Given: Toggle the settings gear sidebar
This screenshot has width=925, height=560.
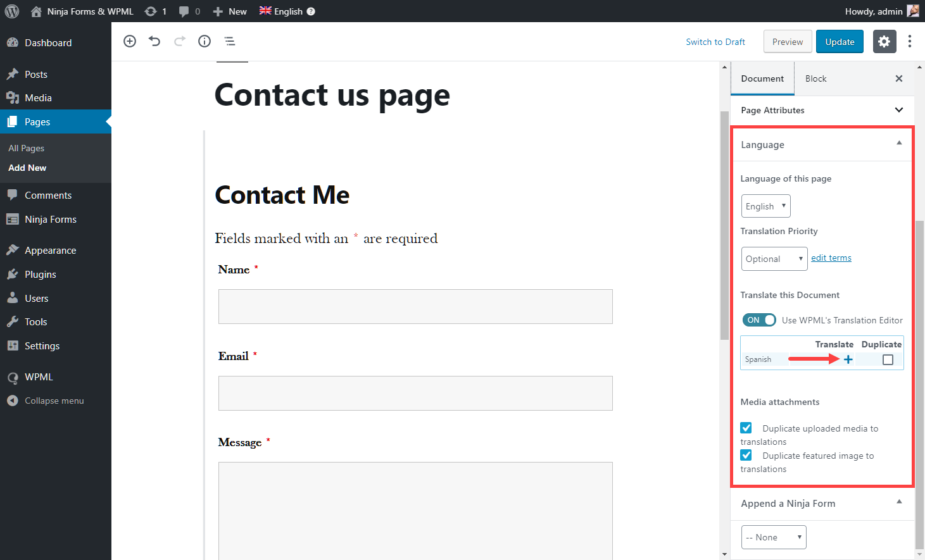Looking at the screenshot, I should [x=884, y=42].
